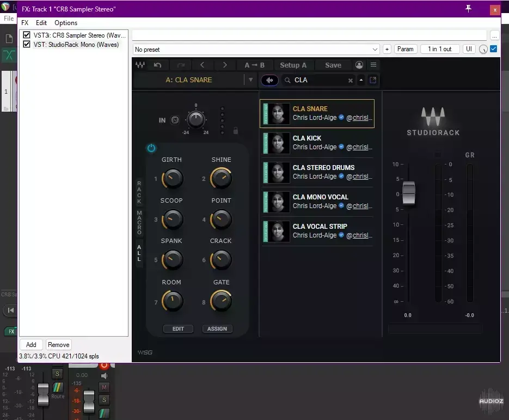Click the Save button in StudioRack
The height and width of the screenshot is (420, 509).
point(333,65)
